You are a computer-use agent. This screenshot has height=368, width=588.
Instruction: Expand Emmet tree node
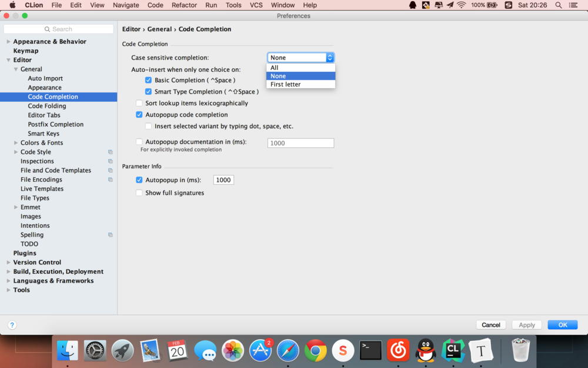point(16,207)
